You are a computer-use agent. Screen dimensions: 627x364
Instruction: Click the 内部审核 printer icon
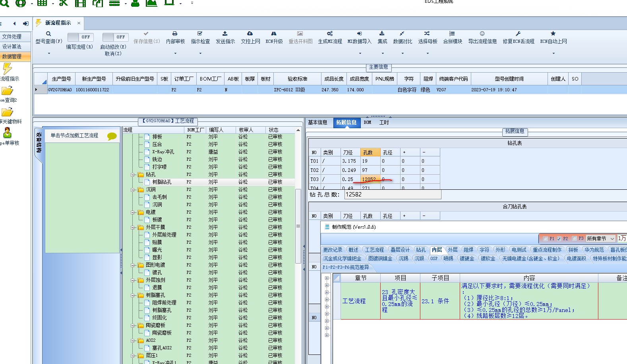point(175,34)
